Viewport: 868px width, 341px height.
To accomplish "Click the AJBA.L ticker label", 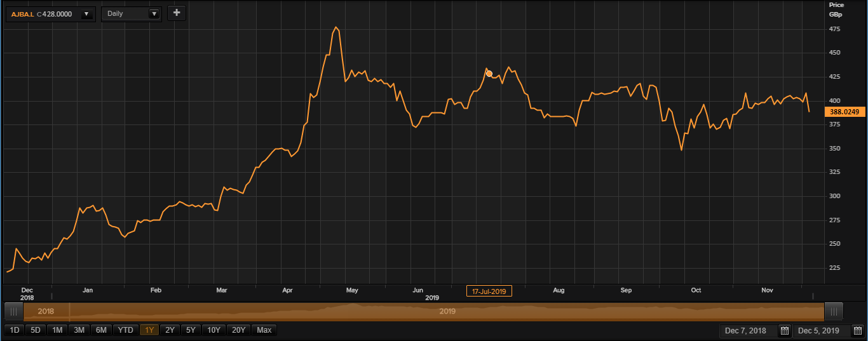I will point(23,13).
